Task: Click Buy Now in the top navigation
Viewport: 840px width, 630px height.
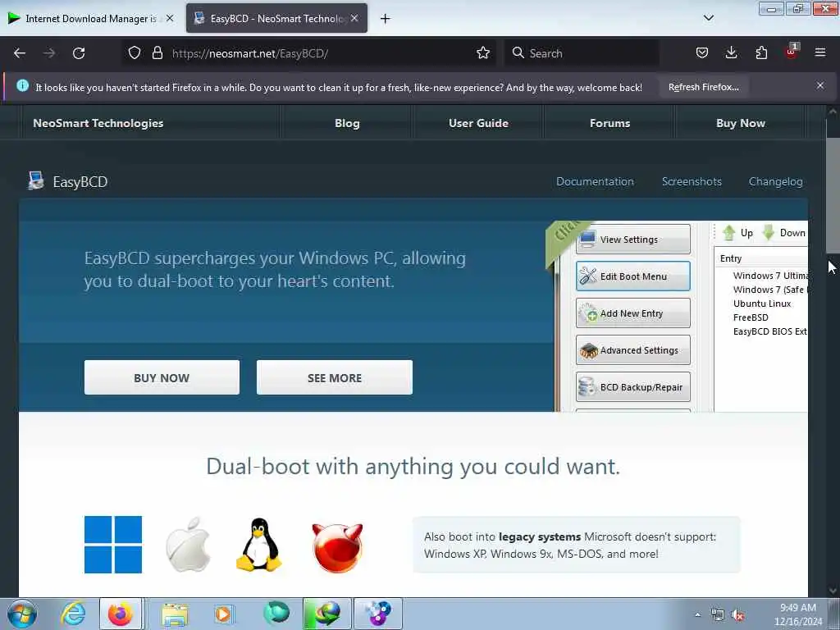Action: [x=741, y=123]
